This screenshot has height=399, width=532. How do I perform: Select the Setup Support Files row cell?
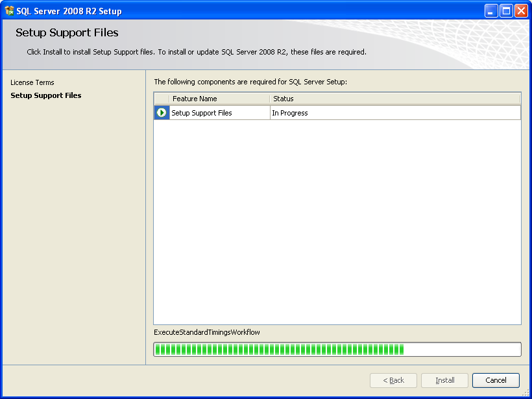pyautogui.click(x=219, y=113)
